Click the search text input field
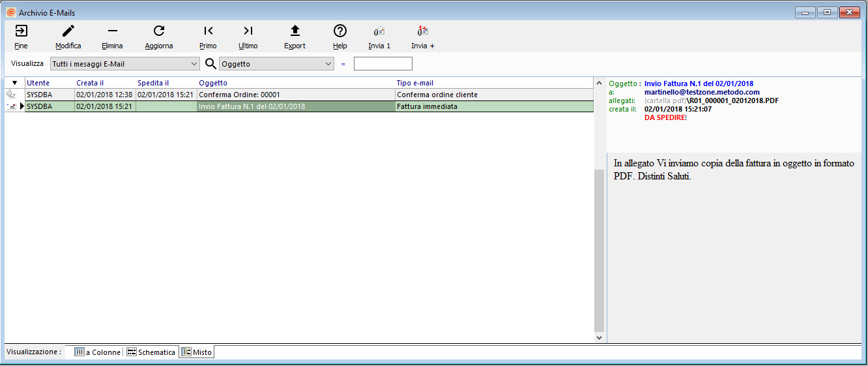Screen dimensions: 868x366 coord(383,64)
